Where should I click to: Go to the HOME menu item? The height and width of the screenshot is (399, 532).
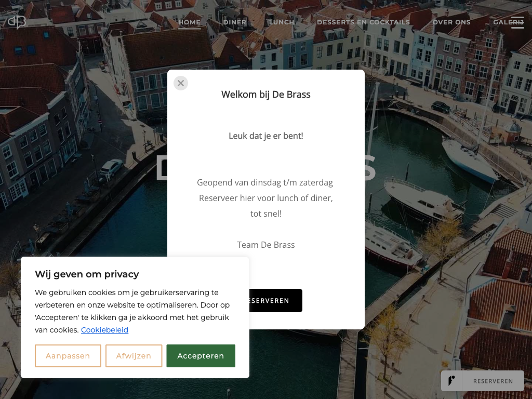coord(189,22)
